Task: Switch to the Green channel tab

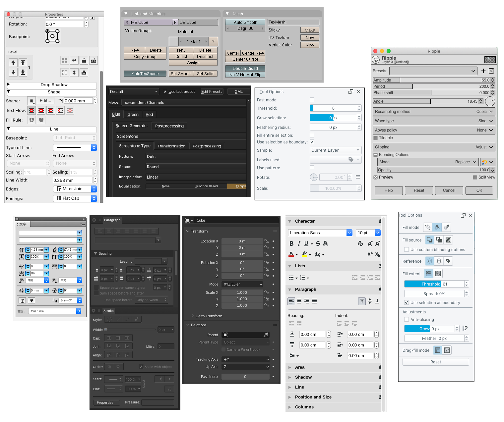Action: point(133,115)
